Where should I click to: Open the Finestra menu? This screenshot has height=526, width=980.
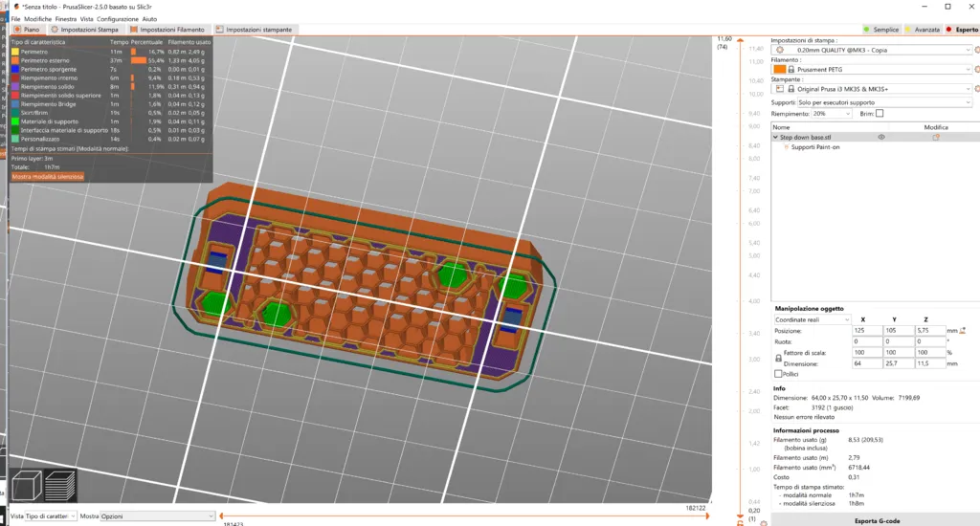(x=66, y=19)
